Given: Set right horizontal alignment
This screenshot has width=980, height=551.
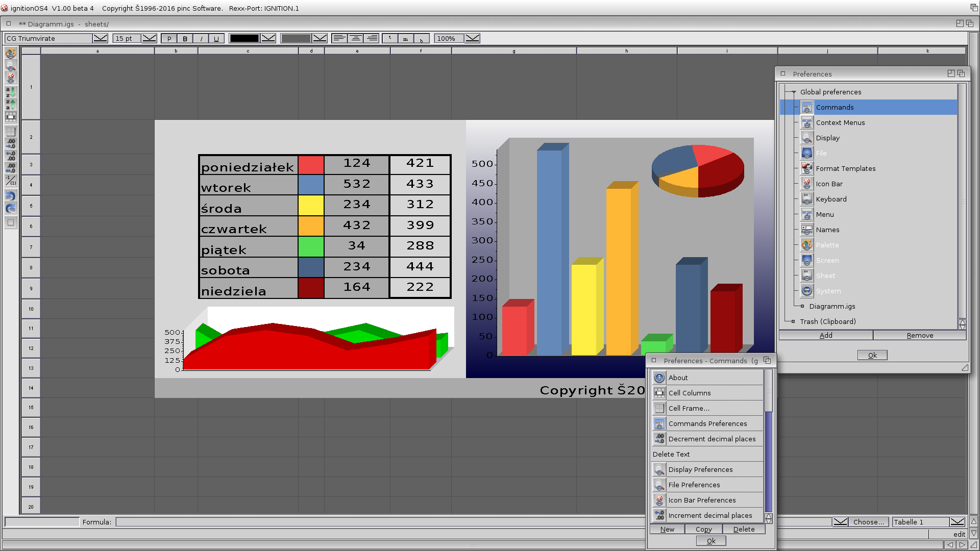Looking at the screenshot, I should click(x=372, y=38).
